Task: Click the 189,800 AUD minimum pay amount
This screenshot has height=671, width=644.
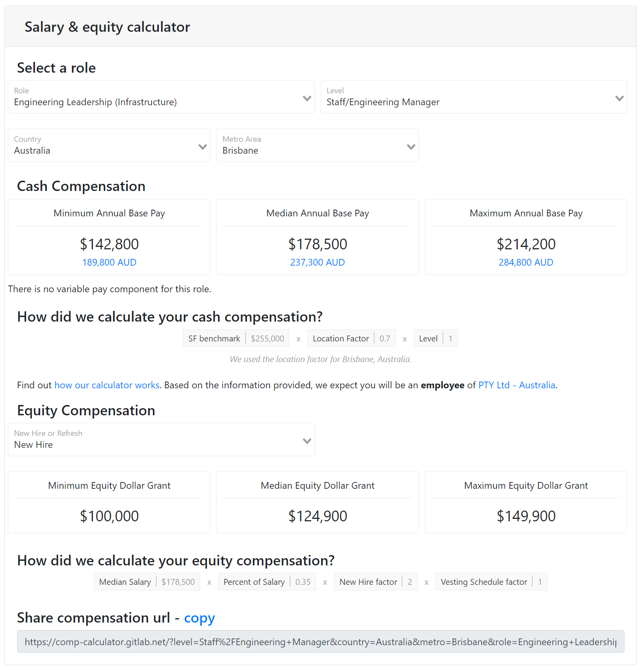Action: pyautogui.click(x=109, y=262)
